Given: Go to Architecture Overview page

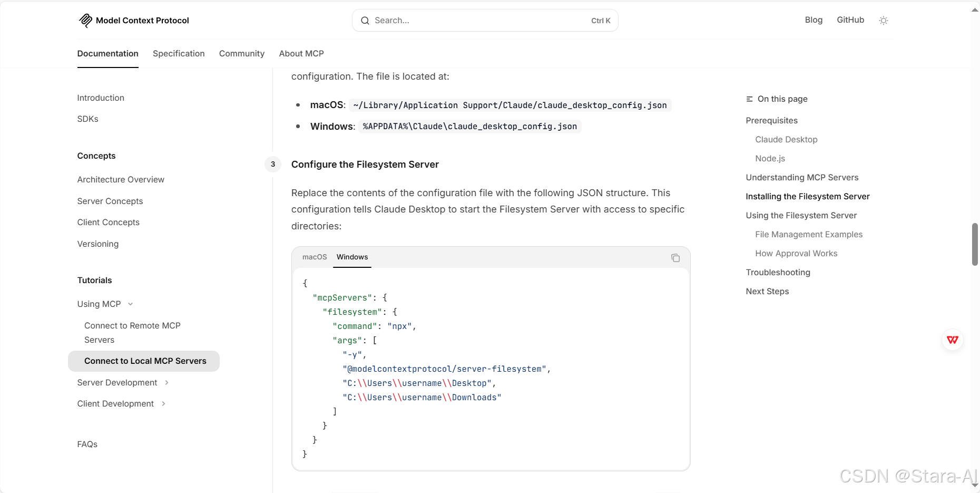Looking at the screenshot, I should [121, 180].
